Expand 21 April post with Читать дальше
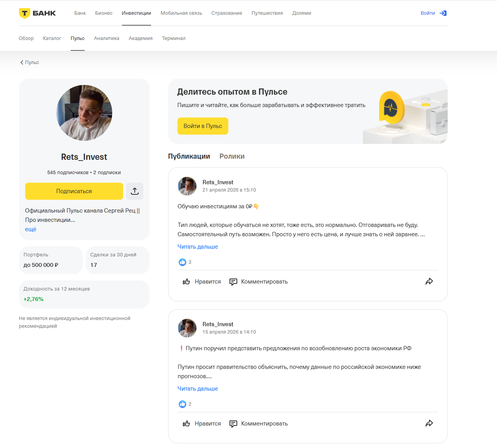 tap(198, 247)
